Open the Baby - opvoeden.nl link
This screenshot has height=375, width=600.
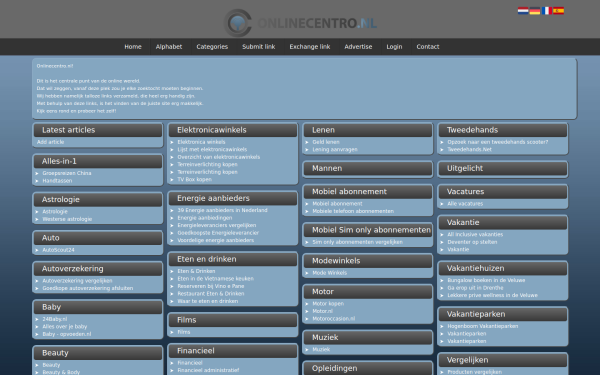point(67,334)
